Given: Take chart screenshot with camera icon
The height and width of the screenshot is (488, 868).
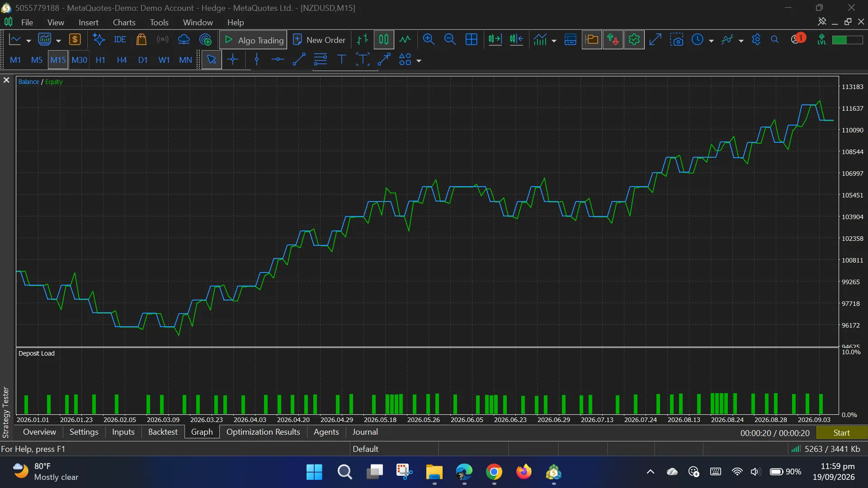Looking at the screenshot, I should click(x=677, y=40).
